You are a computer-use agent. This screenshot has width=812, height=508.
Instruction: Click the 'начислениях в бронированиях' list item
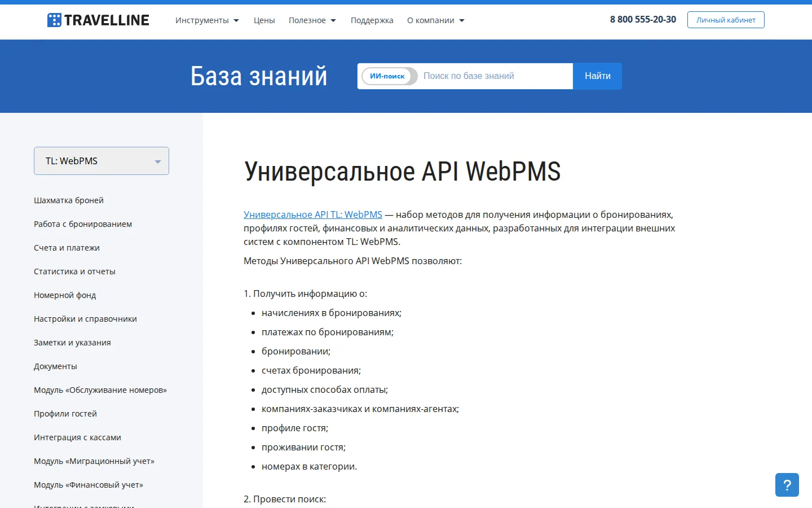(332, 313)
